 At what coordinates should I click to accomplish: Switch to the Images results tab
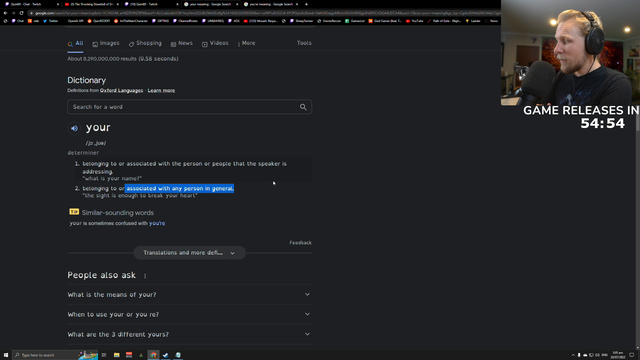106,43
